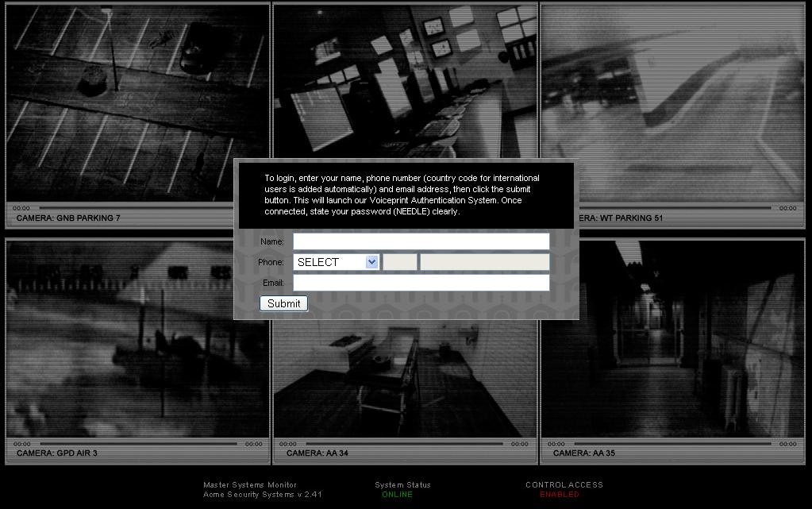
Task: Click the Master Systems Monitor label
Action: (250, 484)
